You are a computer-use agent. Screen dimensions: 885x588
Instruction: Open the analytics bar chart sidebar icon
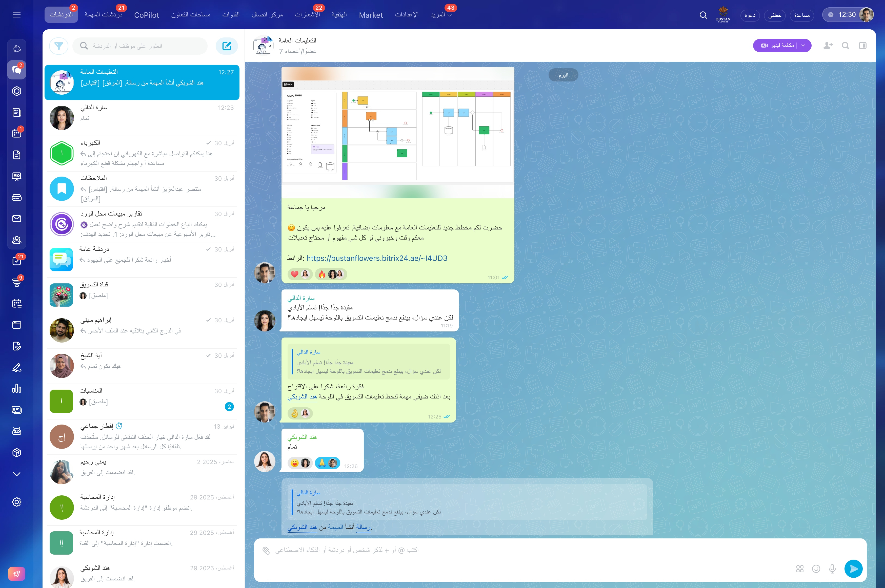[x=16, y=389]
